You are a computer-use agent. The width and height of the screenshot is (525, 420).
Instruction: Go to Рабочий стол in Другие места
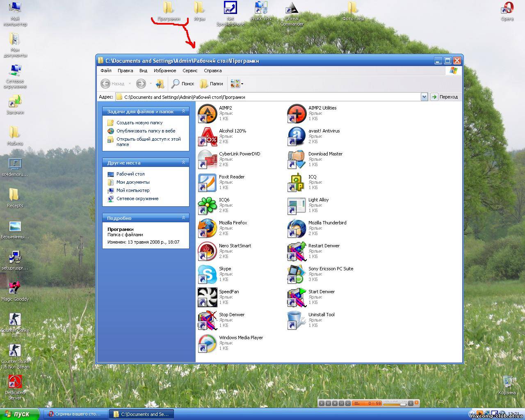[130, 174]
